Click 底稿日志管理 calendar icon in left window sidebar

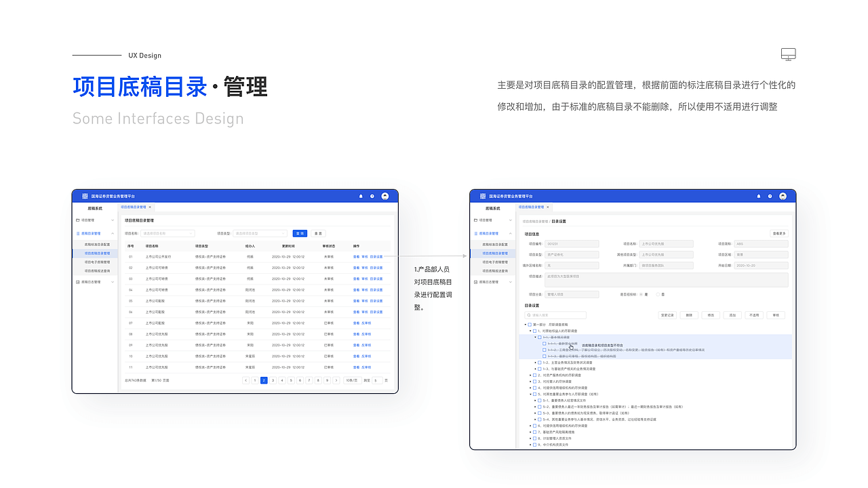[x=78, y=282]
